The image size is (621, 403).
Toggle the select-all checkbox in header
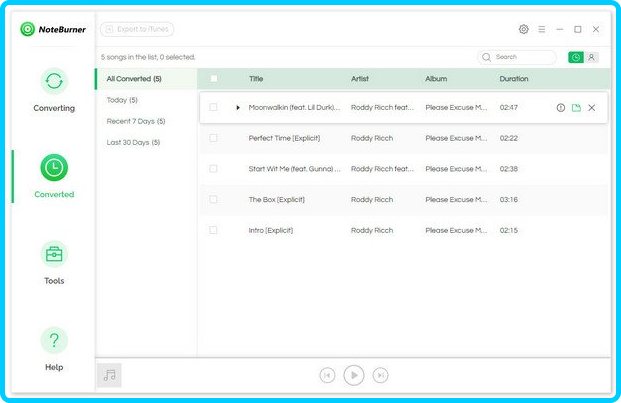coord(214,78)
